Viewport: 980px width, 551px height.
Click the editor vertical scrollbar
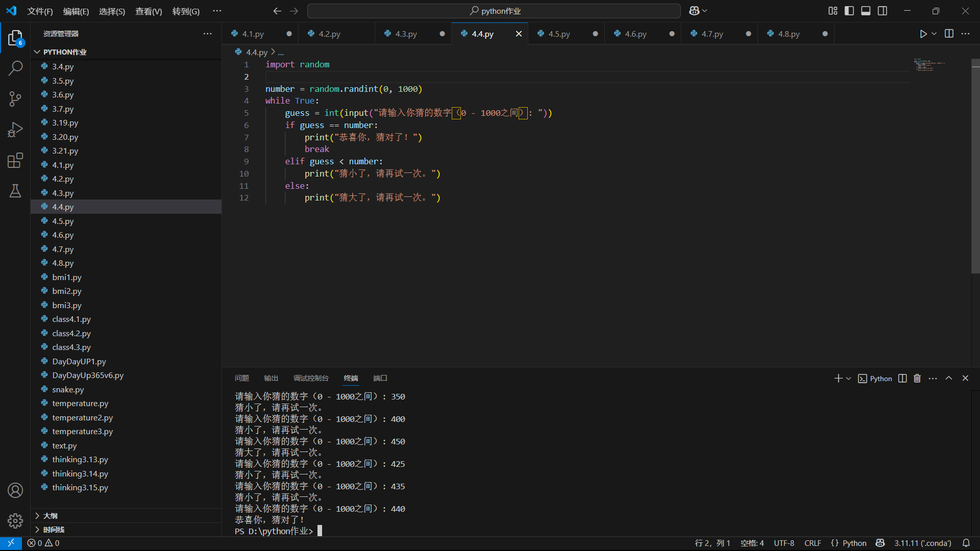click(x=975, y=168)
